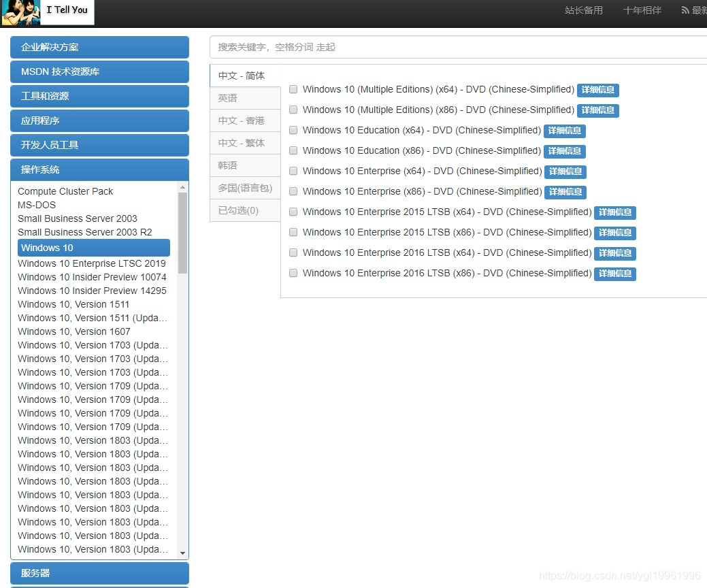Click the RSS feed icon at top right
This screenshot has width=707, height=588.
tap(685, 10)
